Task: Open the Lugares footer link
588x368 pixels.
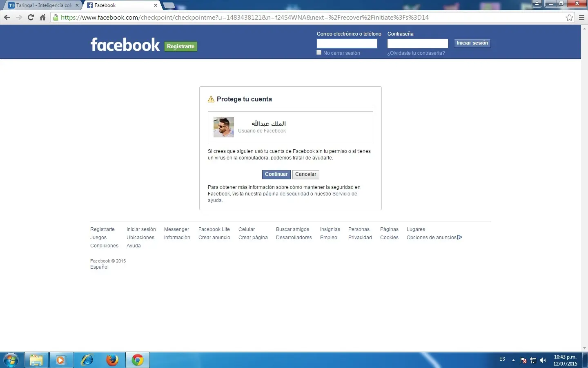Action: point(416,229)
